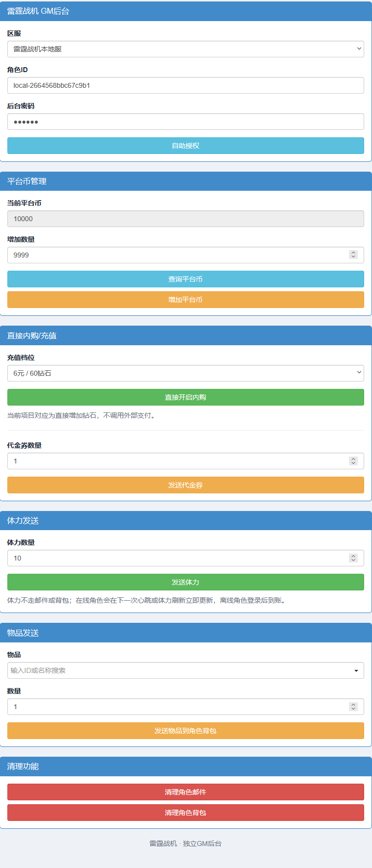Click the 增加数量 spinner arrows
The height and width of the screenshot is (868, 372).
[353, 255]
